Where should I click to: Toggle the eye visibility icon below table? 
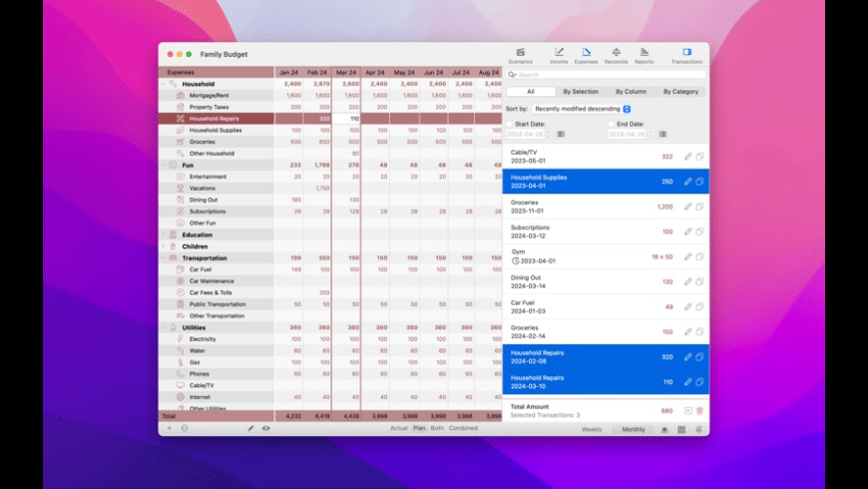[x=266, y=428]
